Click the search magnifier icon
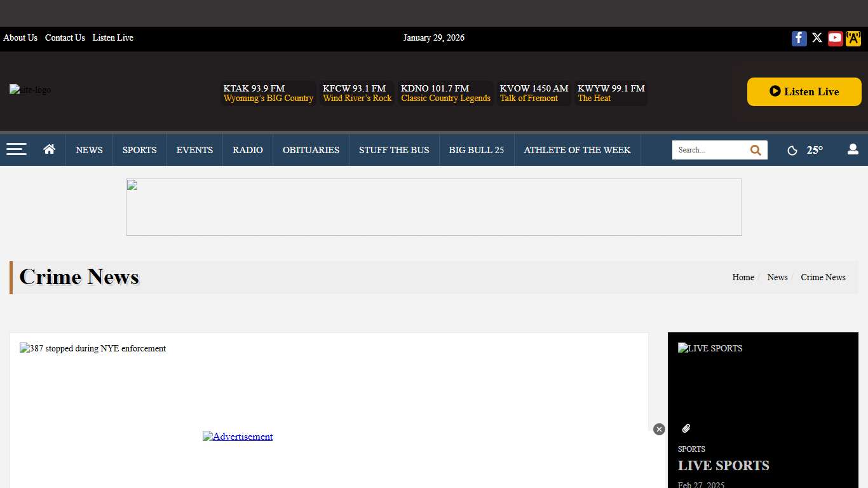This screenshot has width=868, height=488. coord(756,150)
